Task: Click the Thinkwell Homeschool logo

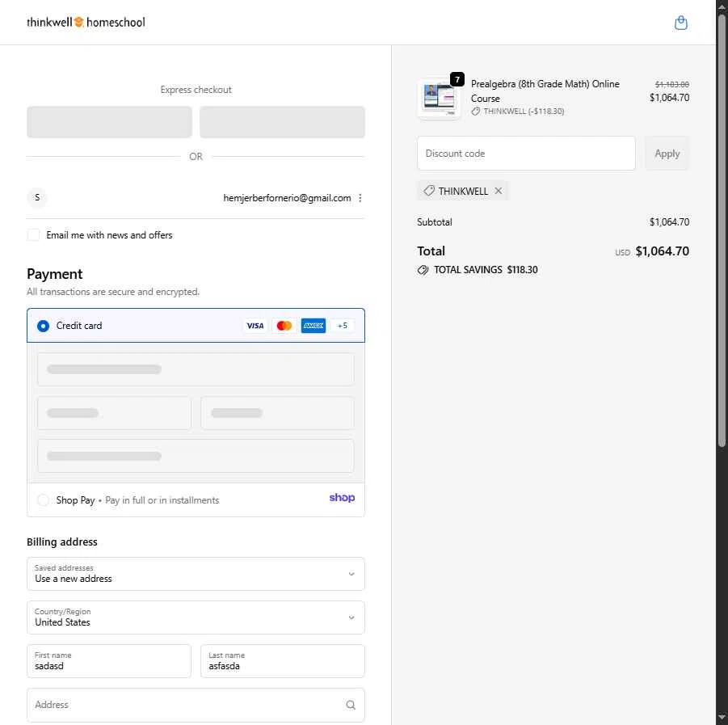Action: pos(86,23)
